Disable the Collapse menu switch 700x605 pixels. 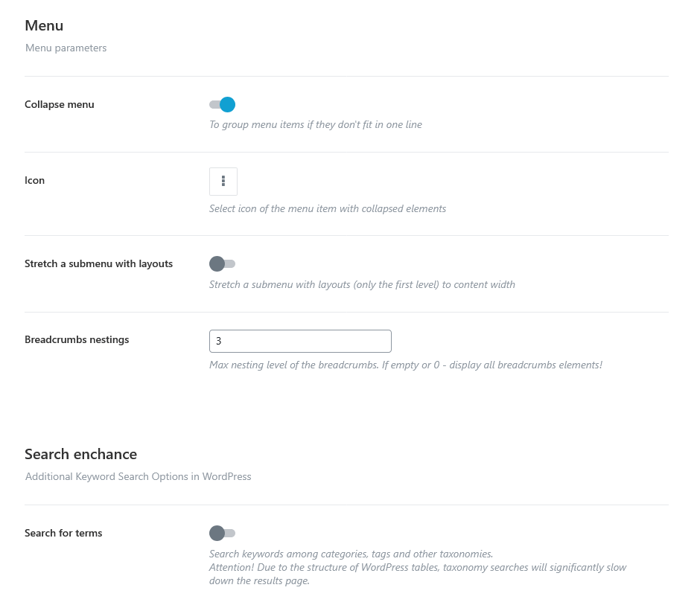[x=223, y=104]
